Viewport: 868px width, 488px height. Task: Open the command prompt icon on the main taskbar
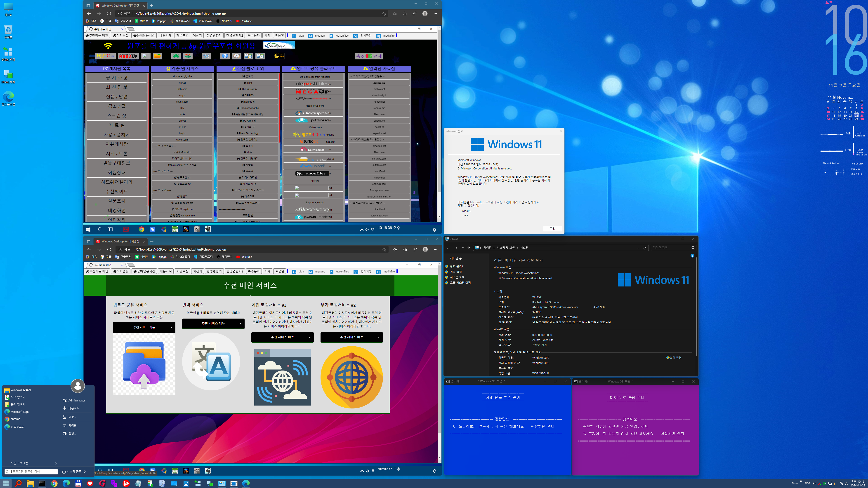tap(42, 483)
